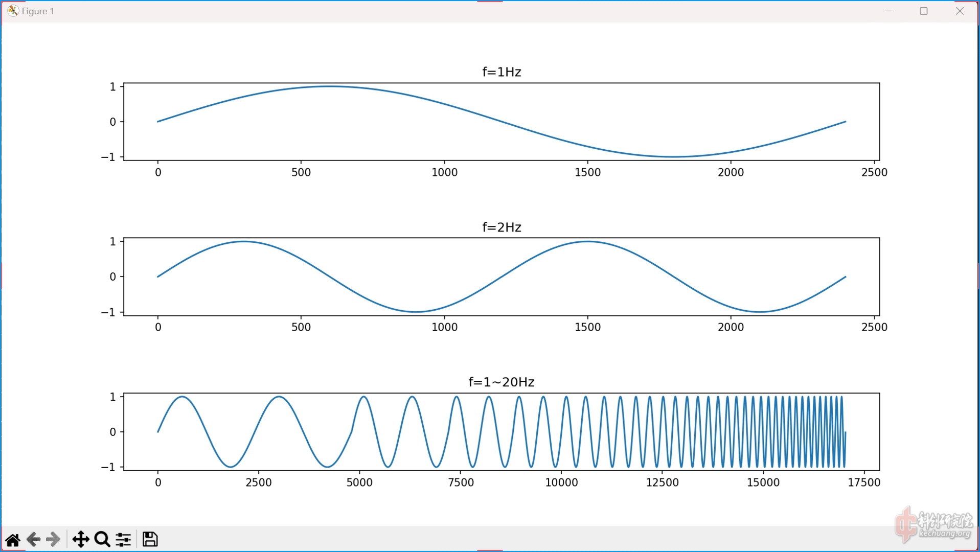Maximize the Figure 1 window
This screenshot has height=552, width=980.
923,11
